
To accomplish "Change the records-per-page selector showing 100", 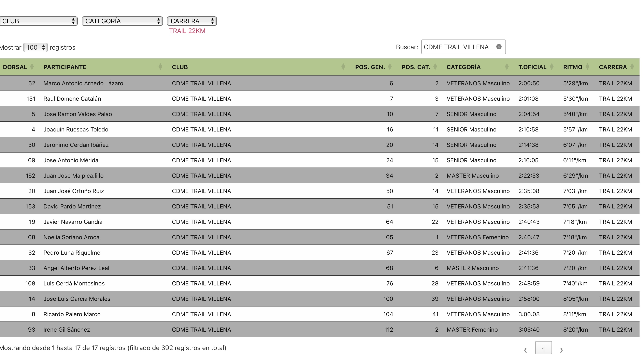I will pos(35,47).
